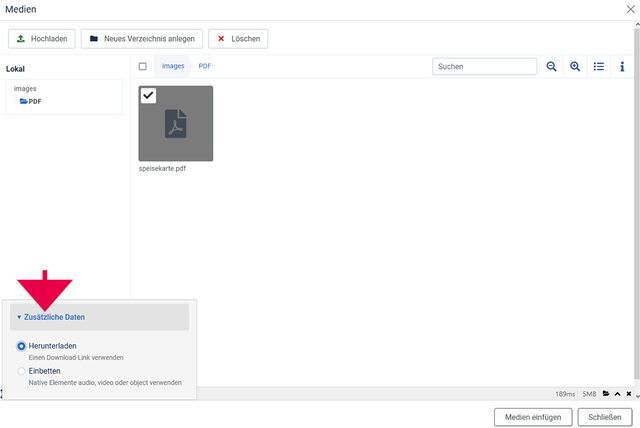Select the Herunterladen radio option

22,346
